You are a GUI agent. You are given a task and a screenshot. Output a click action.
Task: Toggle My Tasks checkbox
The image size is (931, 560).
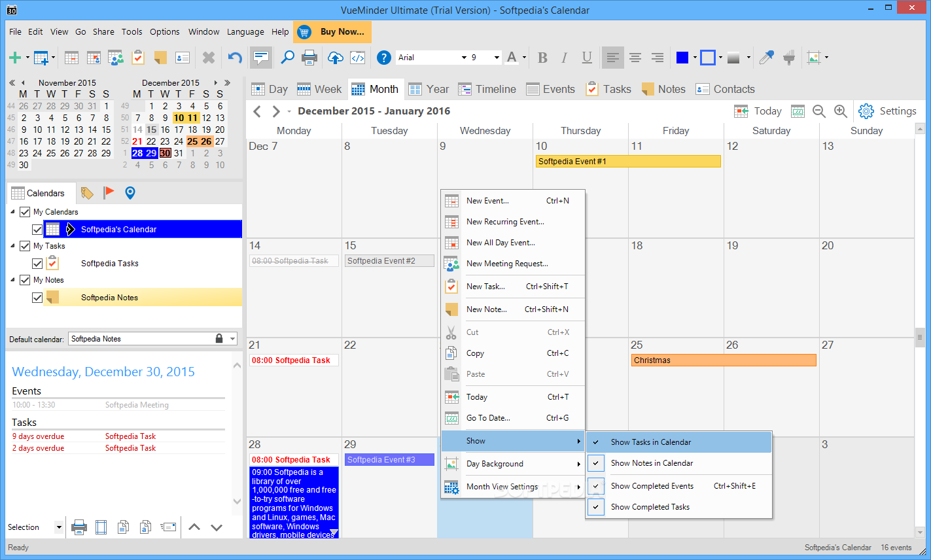tap(25, 246)
